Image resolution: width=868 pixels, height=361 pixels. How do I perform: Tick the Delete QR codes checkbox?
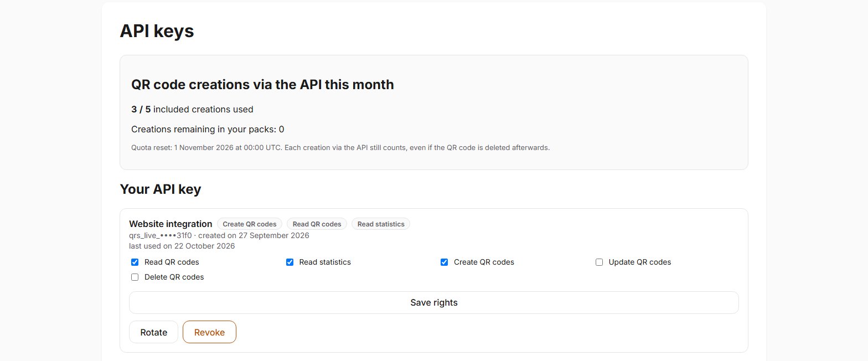(135, 277)
